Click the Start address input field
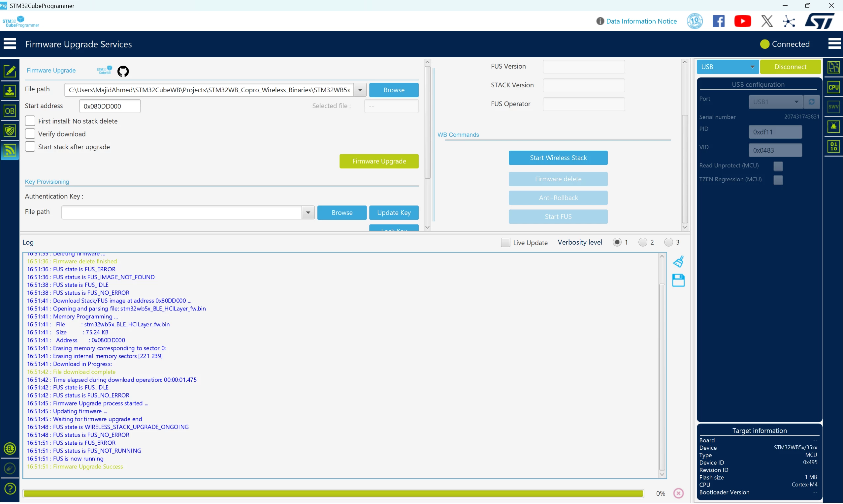This screenshot has height=504, width=843. tap(110, 106)
